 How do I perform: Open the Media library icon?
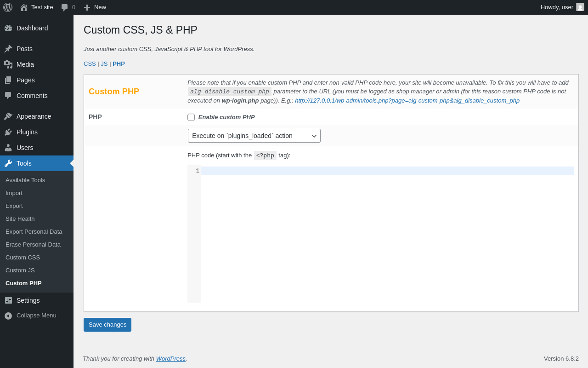click(8, 64)
